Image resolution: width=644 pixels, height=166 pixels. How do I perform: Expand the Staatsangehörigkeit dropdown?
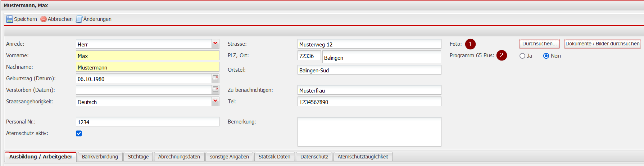tap(215, 102)
